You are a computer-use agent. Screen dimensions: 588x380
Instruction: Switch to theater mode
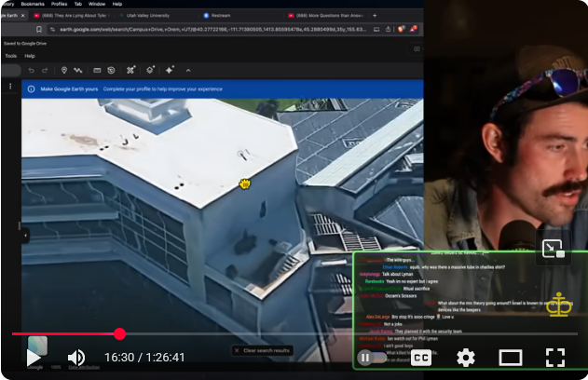[x=510, y=358]
